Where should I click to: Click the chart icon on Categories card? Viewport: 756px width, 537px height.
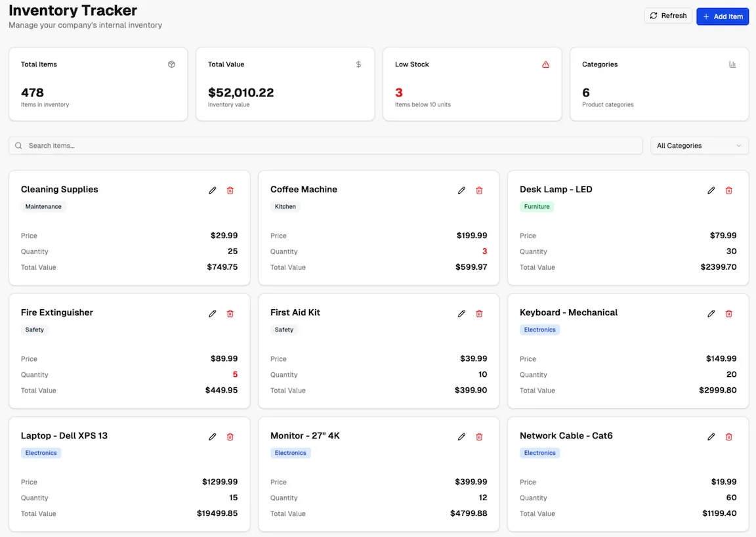(x=732, y=64)
